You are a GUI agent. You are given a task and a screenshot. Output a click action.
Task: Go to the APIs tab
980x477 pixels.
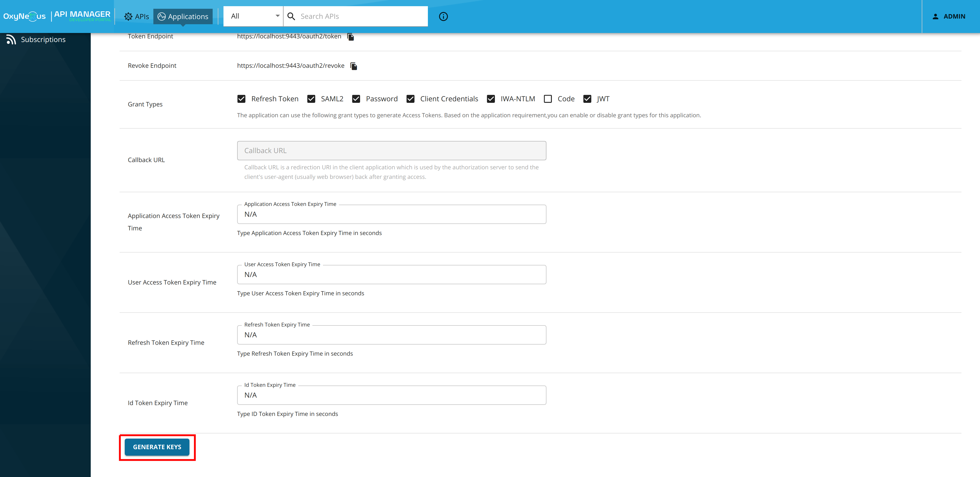(137, 16)
